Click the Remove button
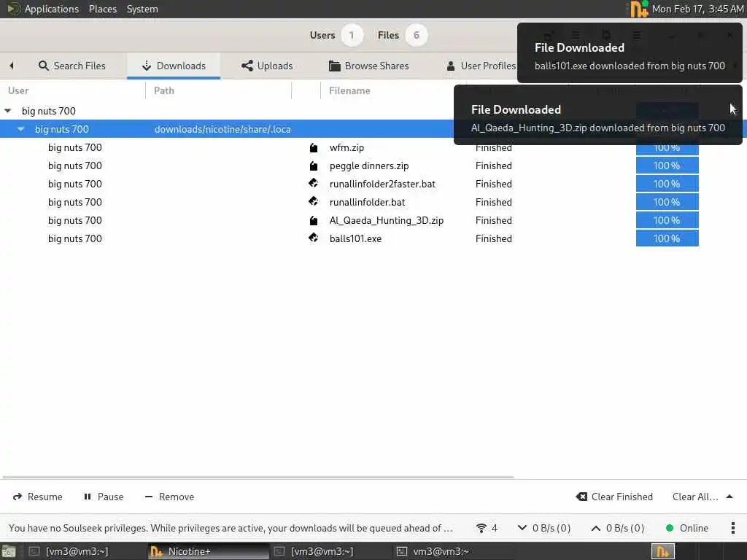The image size is (747, 560). (169, 497)
